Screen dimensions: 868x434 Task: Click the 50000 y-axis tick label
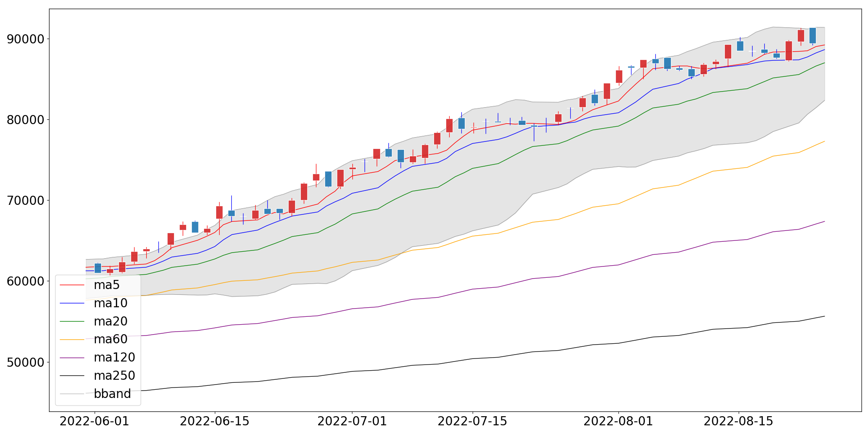(26, 362)
